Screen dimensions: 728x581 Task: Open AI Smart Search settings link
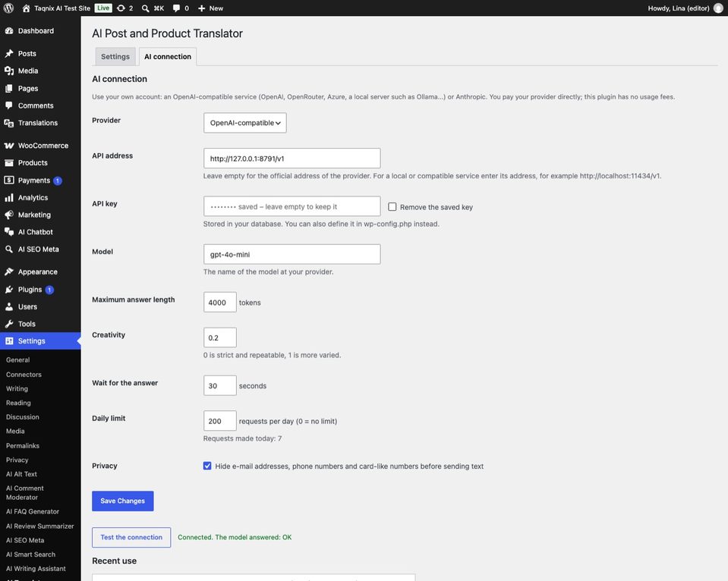(30, 554)
